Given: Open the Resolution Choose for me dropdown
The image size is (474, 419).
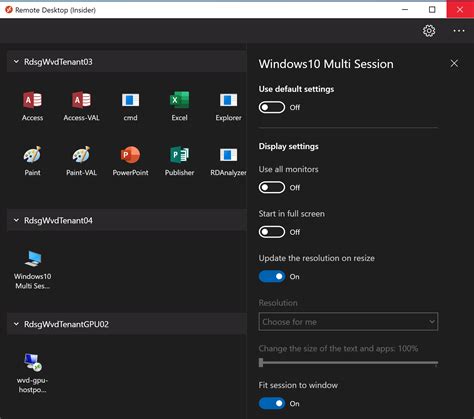Looking at the screenshot, I should tap(348, 322).
